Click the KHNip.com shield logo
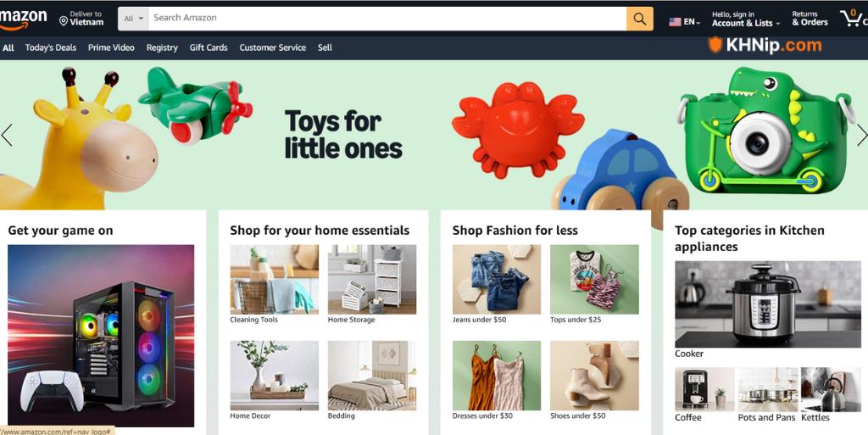 (715, 45)
